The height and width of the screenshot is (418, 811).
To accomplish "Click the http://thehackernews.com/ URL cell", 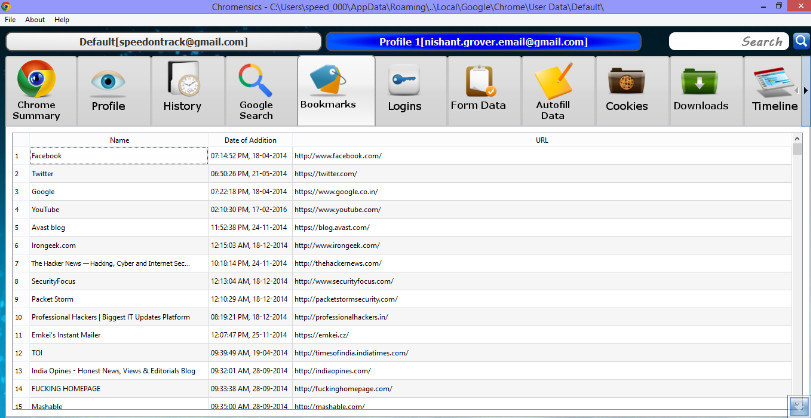I will click(542, 263).
